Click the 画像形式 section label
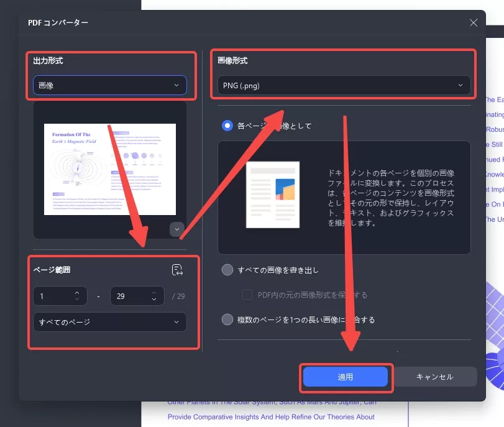Viewport: 504px width, 427px height. [x=232, y=60]
